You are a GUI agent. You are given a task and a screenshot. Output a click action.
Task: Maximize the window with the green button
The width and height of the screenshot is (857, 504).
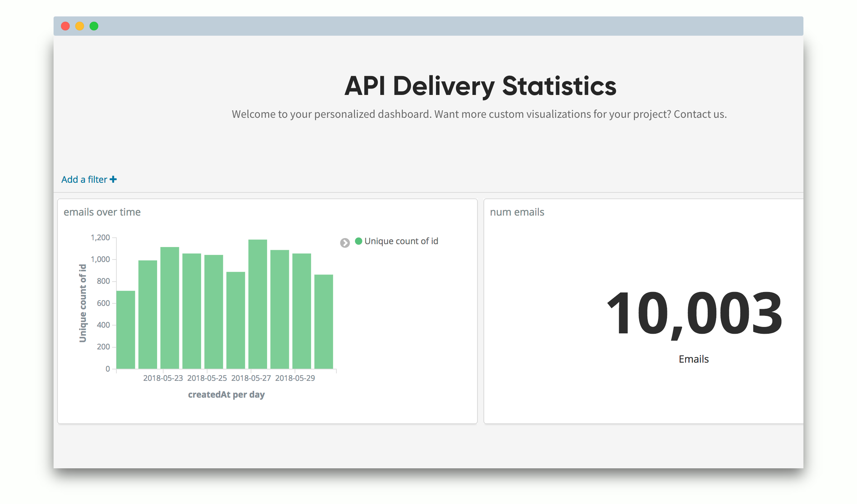tap(94, 26)
